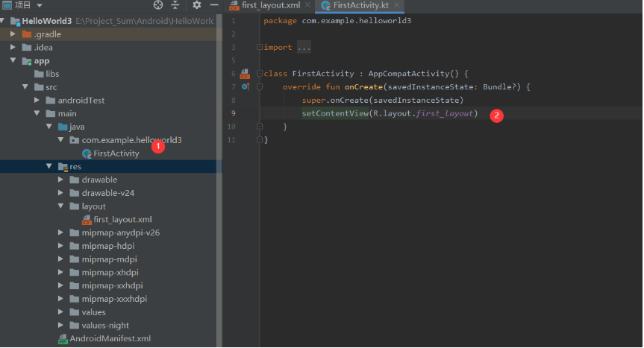Collapse the com.example.helloworld3 package
Image resolution: width=644 pixels, height=348 pixels.
(x=60, y=140)
